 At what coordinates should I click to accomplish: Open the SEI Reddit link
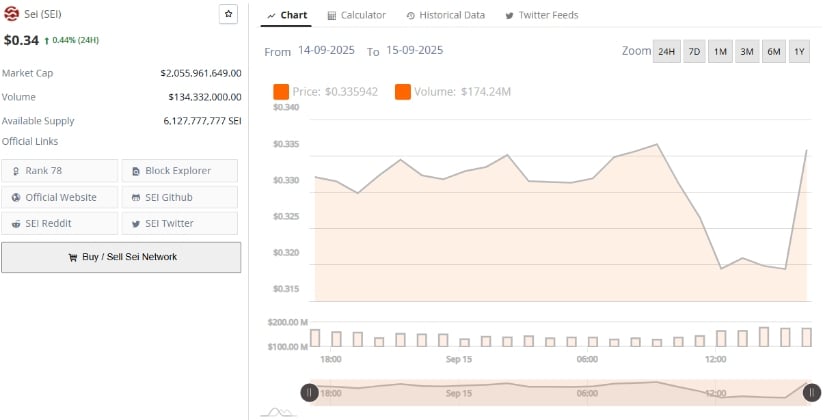(59, 223)
